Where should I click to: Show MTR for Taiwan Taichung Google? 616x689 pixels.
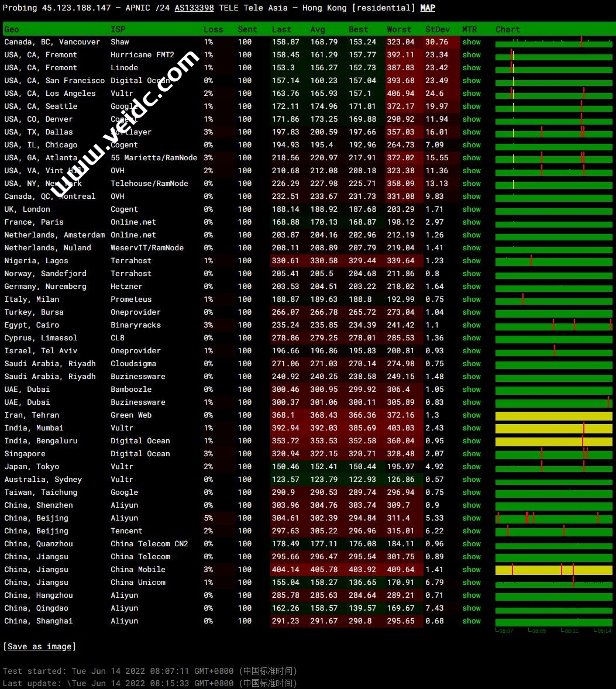tap(472, 492)
